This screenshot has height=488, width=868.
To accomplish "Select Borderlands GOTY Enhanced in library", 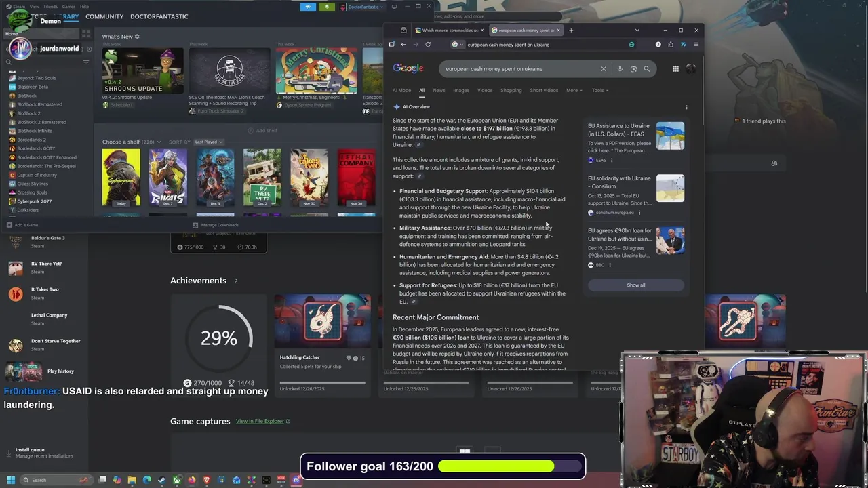I will [47, 157].
